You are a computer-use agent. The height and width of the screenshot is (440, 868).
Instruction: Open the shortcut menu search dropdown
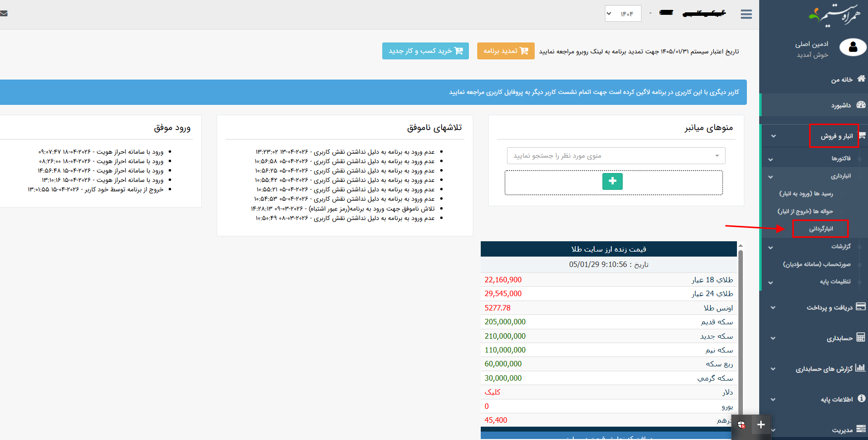[x=616, y=156]
